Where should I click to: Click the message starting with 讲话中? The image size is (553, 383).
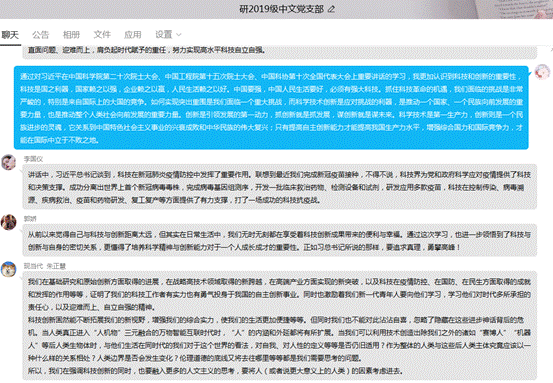coord(280,187)
